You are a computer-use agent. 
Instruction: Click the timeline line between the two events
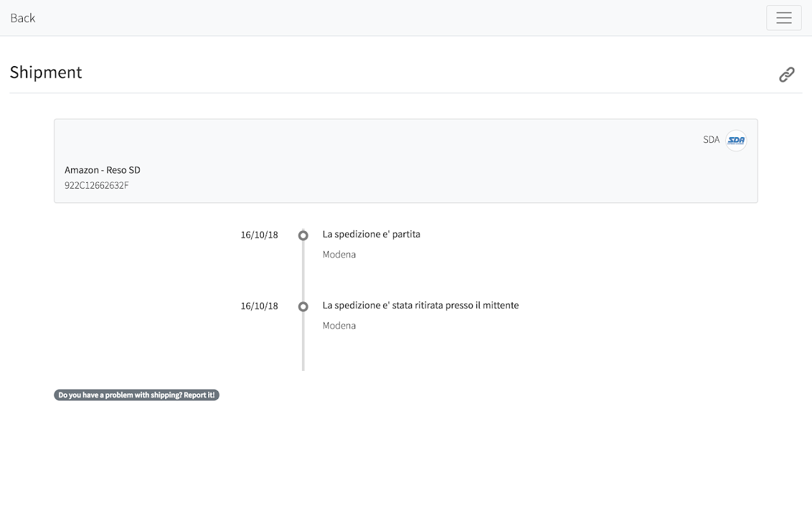303,272
